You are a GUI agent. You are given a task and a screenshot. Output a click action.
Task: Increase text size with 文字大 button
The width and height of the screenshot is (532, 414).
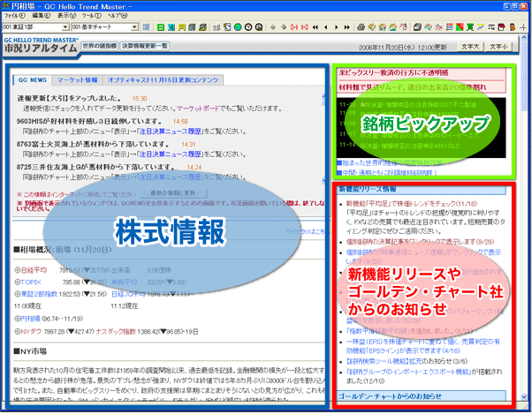[x=470, y=45]
